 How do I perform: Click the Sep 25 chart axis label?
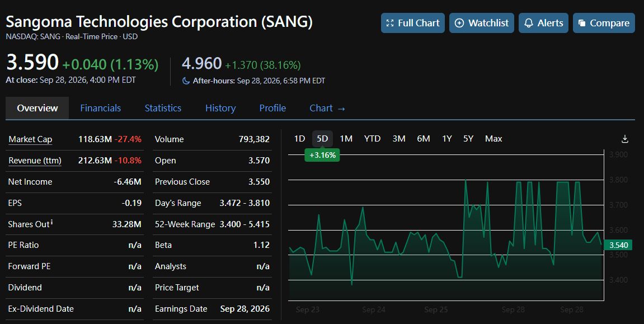tap(436, 309)
